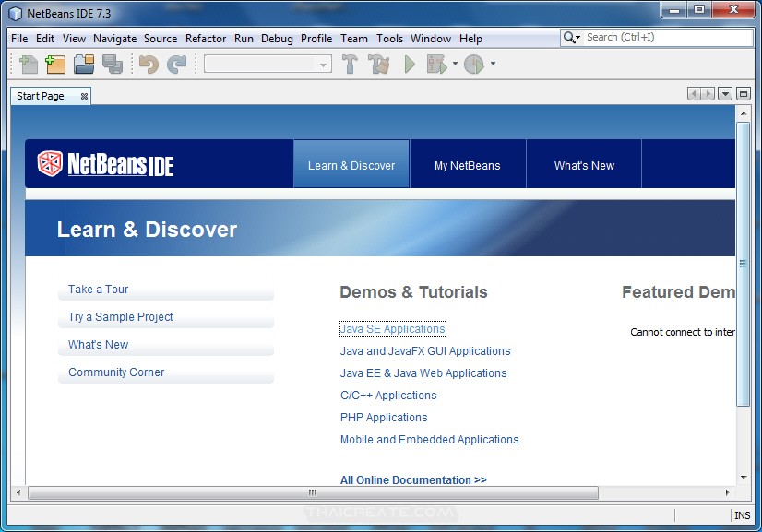Switch to the My NetBeans tab
This screenshot has height=532, width=762.
tap(468, 165)
